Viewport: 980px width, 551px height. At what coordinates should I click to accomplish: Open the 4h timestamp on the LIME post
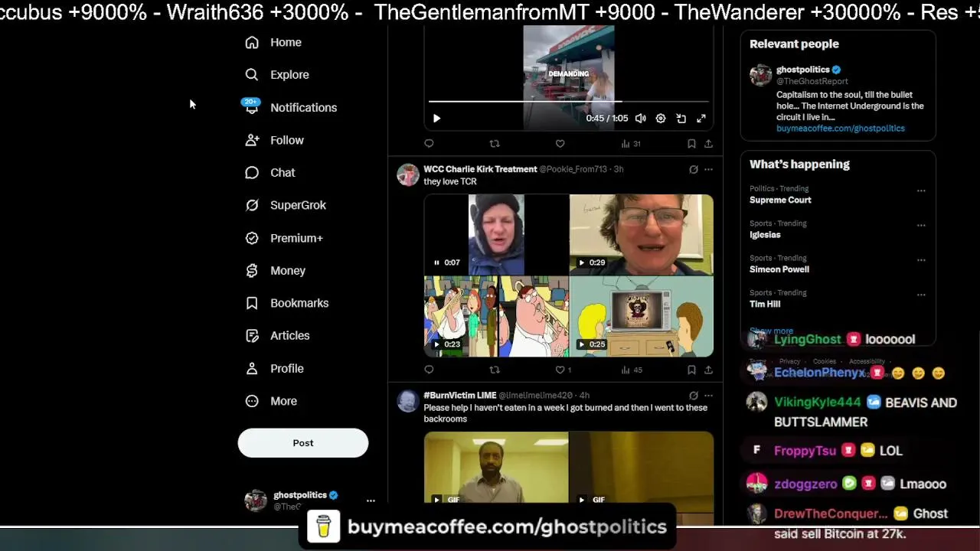tap(585, 396)
